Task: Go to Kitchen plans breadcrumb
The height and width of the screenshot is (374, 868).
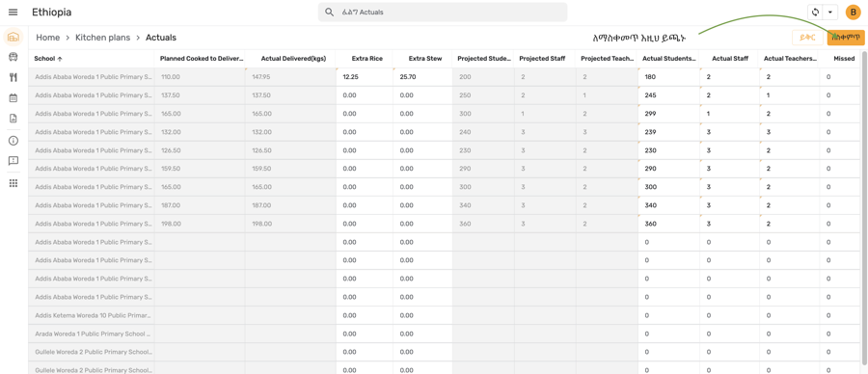Action: [103, 38]
